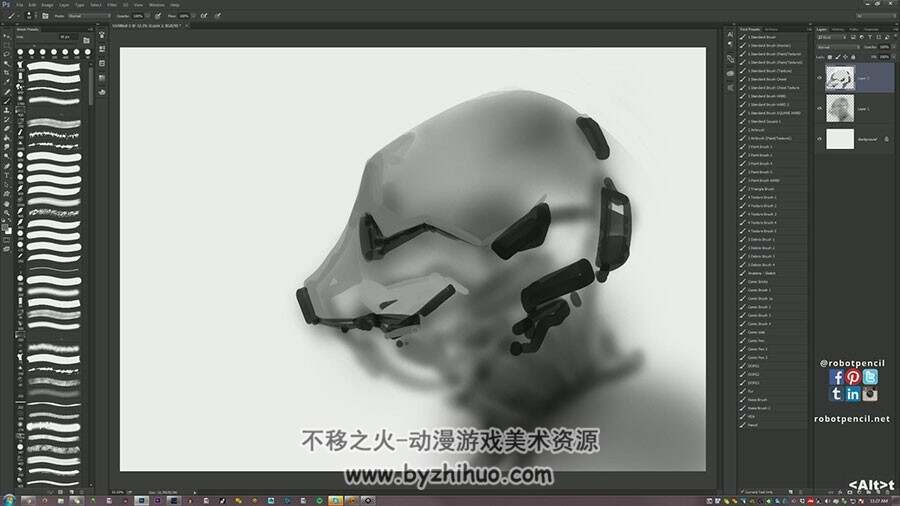Screen dimensions: 900x506
Task: Hide the Background layer eye icon
Action: coord(820,139)
